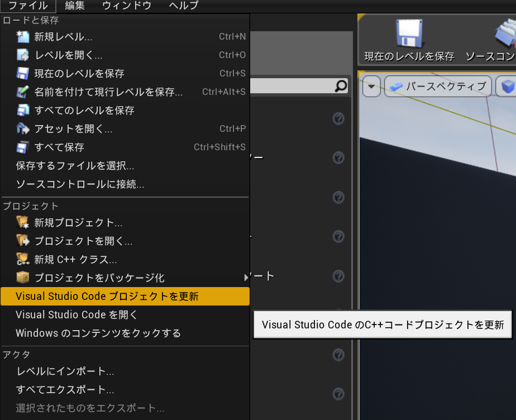Select すべてエクスポート menu entry
This screenshot has height=420, width=516.
[x=125, y=390]
